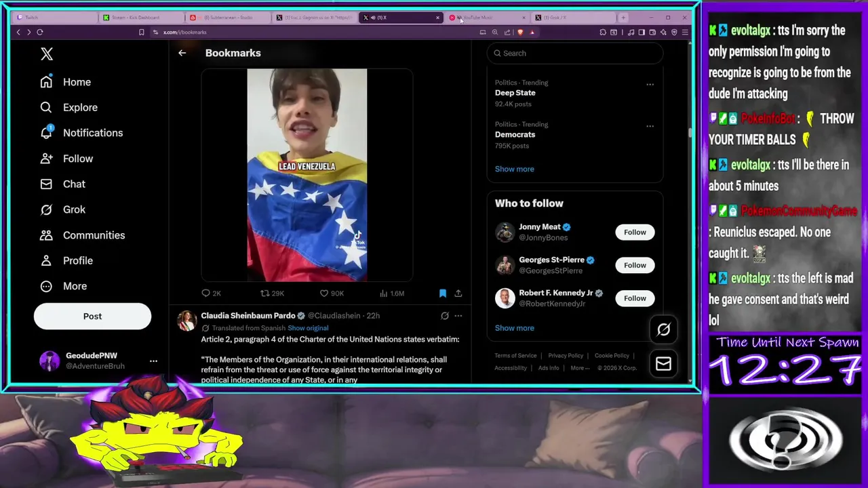Open more options for Deep State trend

coord(650,85)
